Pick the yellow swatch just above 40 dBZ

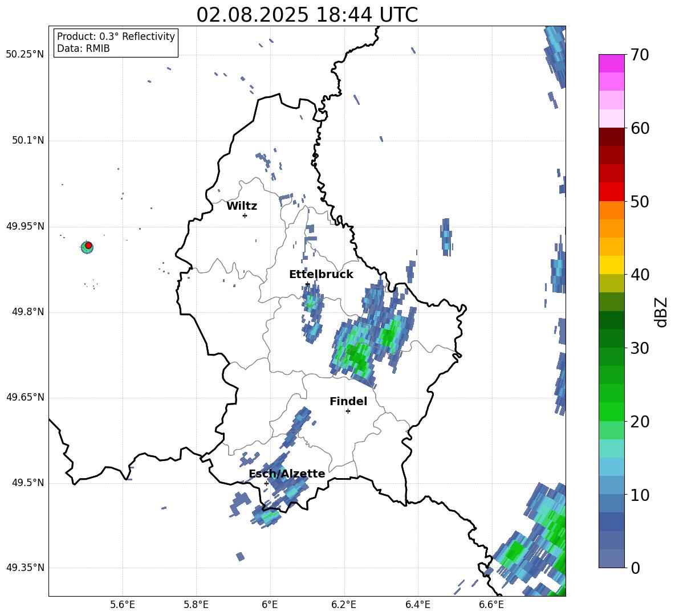[x=611, y=265]
